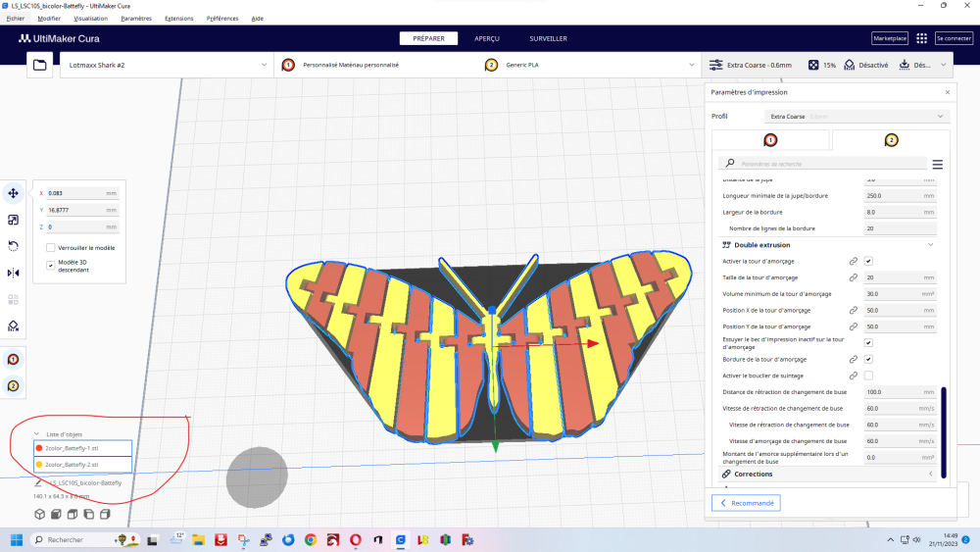Click link icon for Position X de la tour
The height and width of the screenshot is (552, 980).
[x=854, y=310]
